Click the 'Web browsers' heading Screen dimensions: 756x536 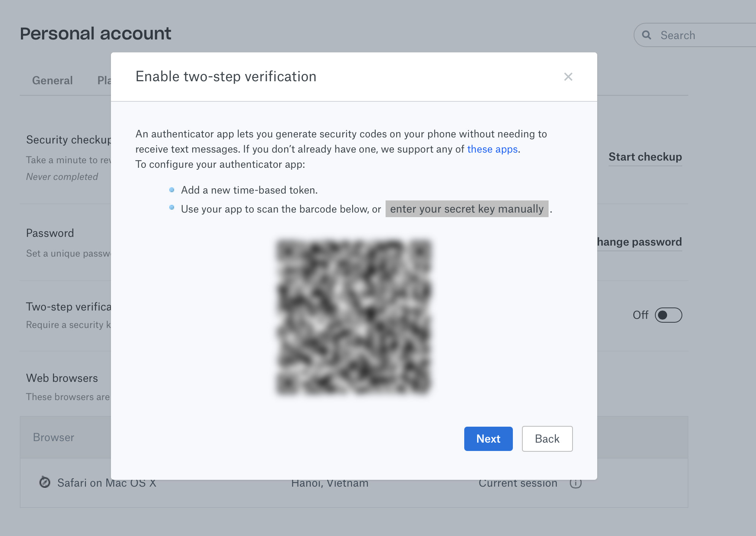pyautogui.click(x=62, y=378)
